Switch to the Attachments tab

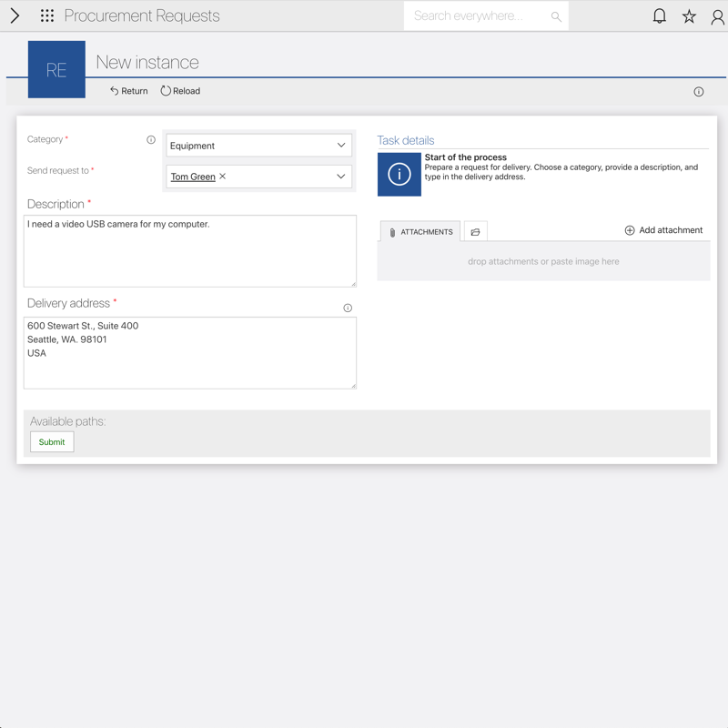tap(420, 232)
